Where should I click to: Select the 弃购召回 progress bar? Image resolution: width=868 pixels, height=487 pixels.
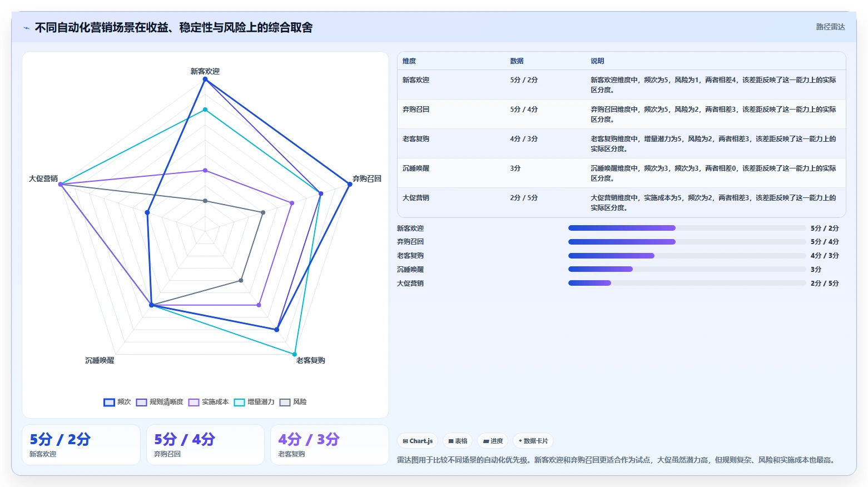(x=687, y=242)
